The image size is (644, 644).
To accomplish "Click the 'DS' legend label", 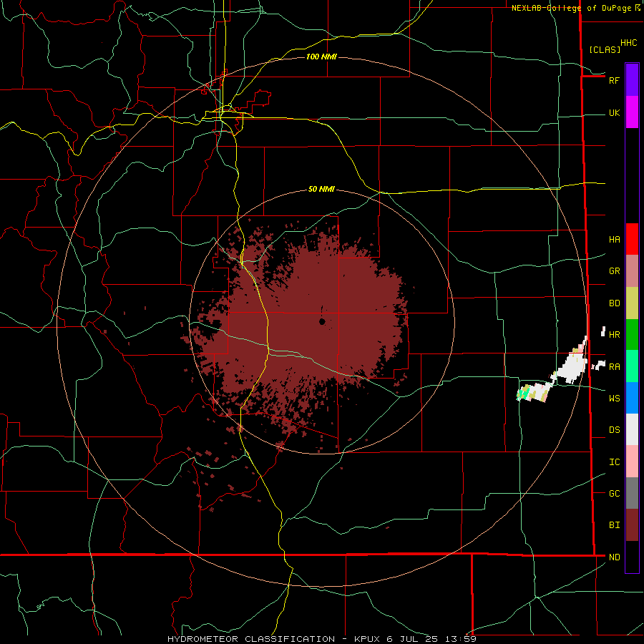I will coord(614,430).
